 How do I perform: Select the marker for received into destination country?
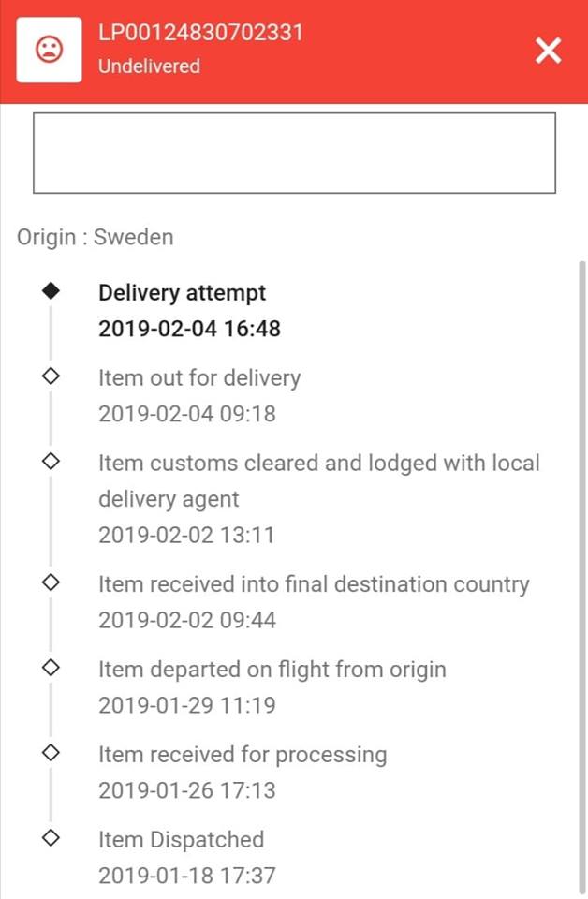(x=51, y=582)
